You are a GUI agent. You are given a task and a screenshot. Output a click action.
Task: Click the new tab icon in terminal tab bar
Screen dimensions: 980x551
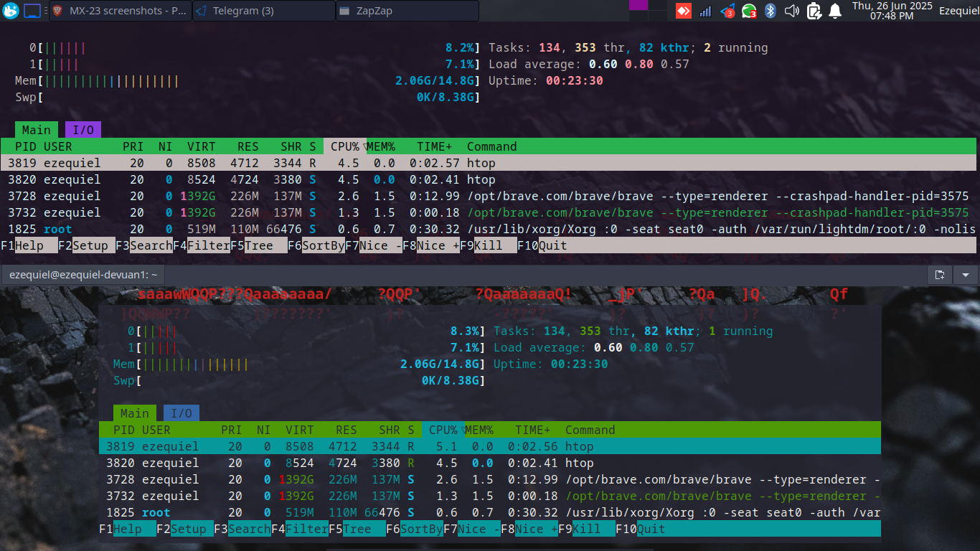pos(940,274)
